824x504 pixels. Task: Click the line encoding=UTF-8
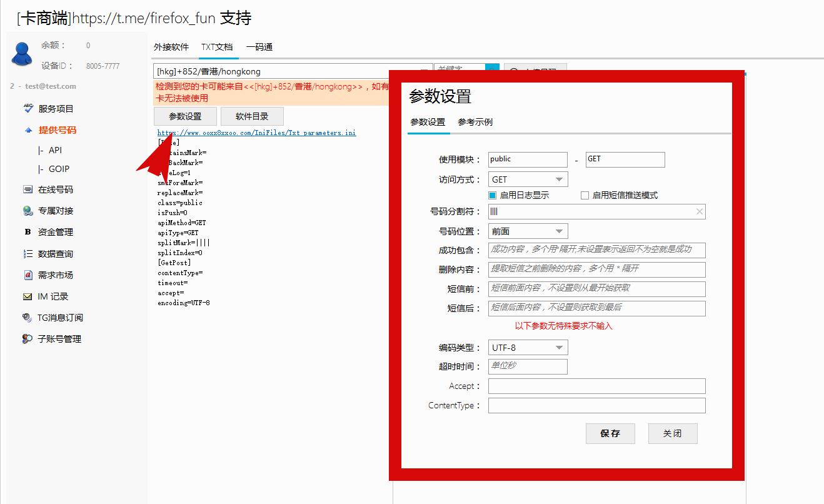[x=184, y=303]
